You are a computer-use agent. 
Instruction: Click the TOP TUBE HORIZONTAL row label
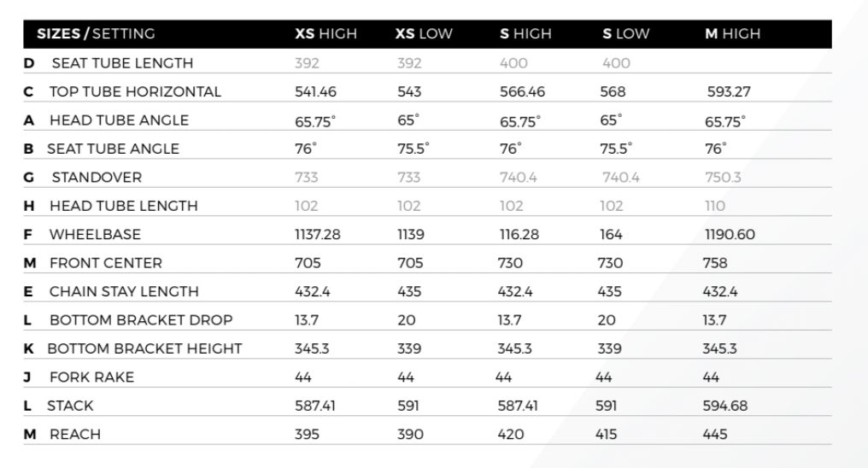coord(134,91)
